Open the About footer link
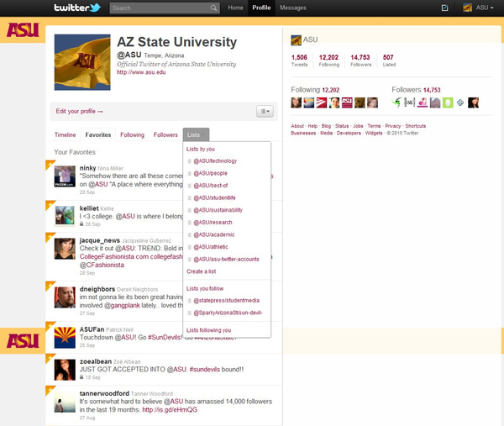 297,126
